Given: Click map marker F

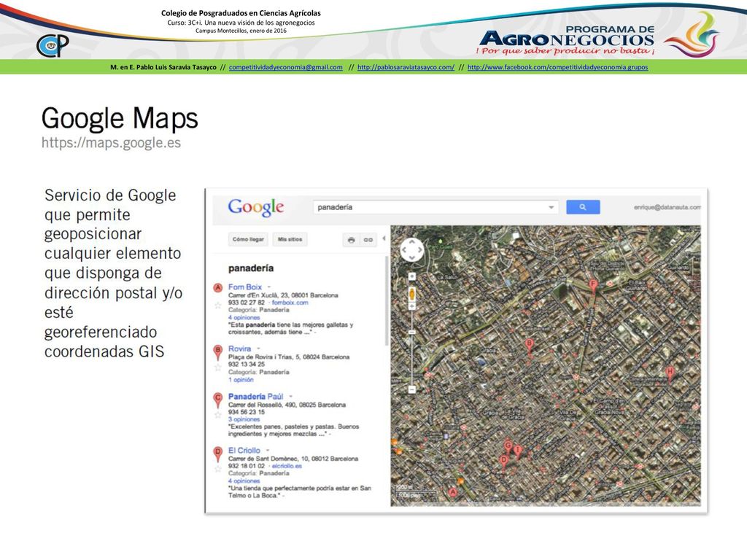Looking at the screenshot, I should click(x=592, y=286).
